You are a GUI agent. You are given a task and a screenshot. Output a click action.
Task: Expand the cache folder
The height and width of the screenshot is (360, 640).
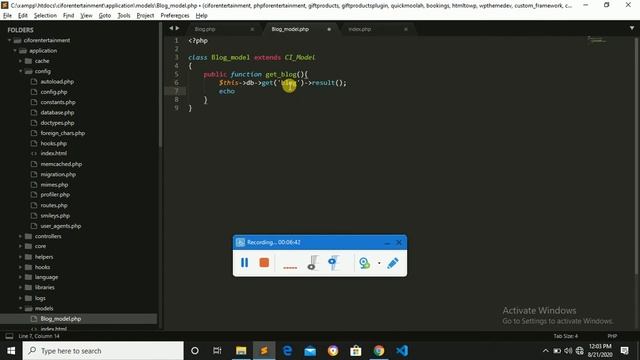(x=20, y=61)
